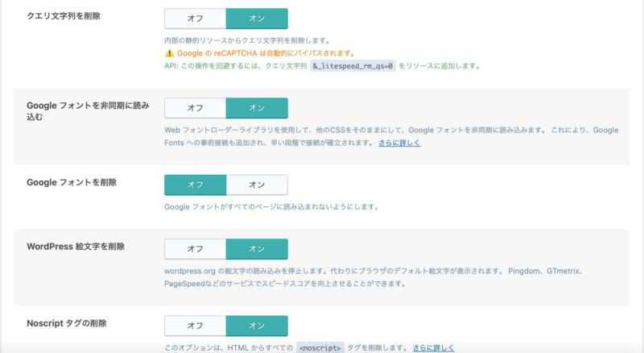Click the <noscript> code tag
The width and height of the screenshot is (644, 353).
[x=320, y=348]
